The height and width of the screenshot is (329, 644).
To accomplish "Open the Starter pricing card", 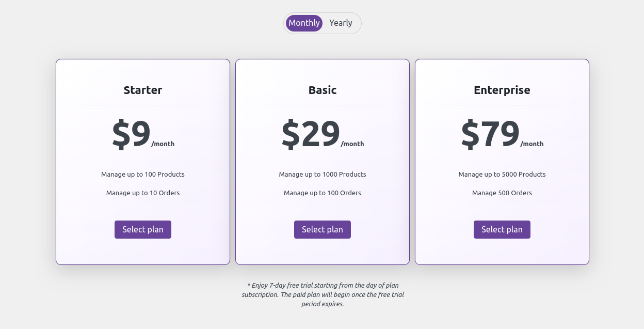I will pos(143,162).
